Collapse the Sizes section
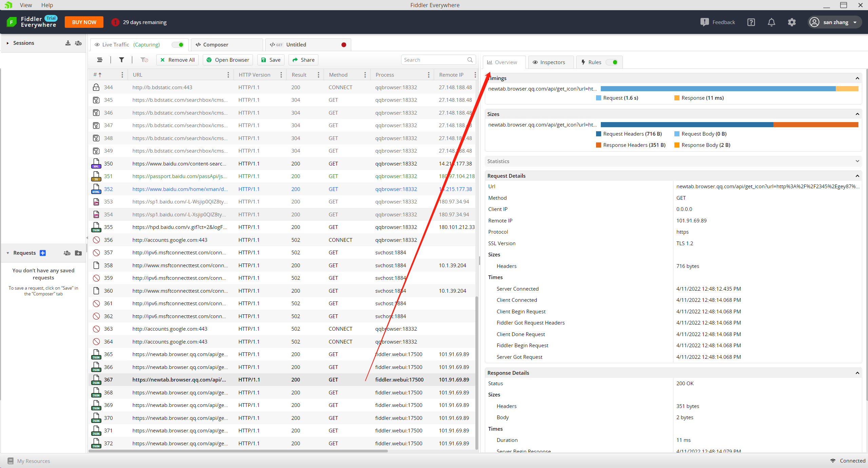This screenshot has height=468, width=868. (857, 114)
